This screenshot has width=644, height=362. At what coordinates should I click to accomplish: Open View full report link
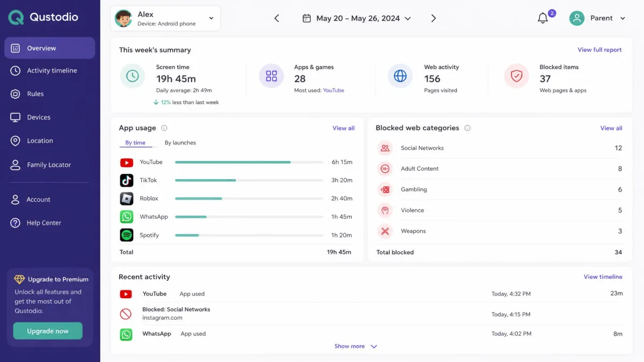click(x=599, y=50)
